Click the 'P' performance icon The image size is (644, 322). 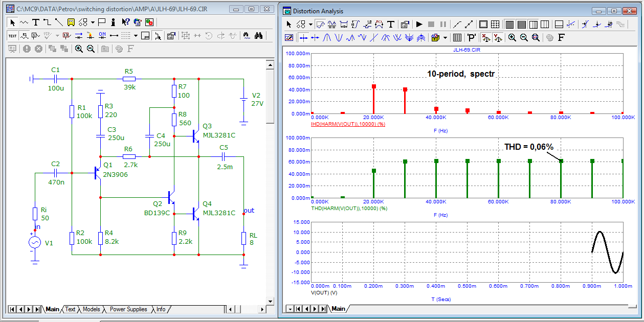(x=472, y=37)
